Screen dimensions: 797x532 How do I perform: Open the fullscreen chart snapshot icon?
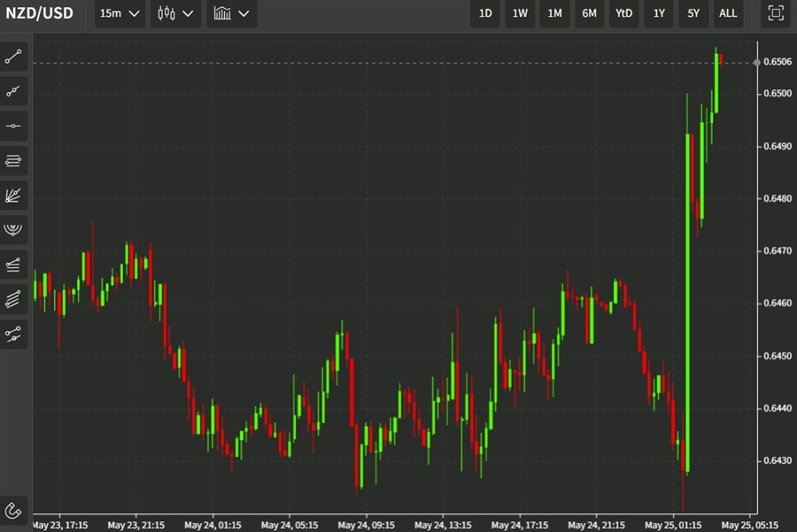tap(775, 13)
